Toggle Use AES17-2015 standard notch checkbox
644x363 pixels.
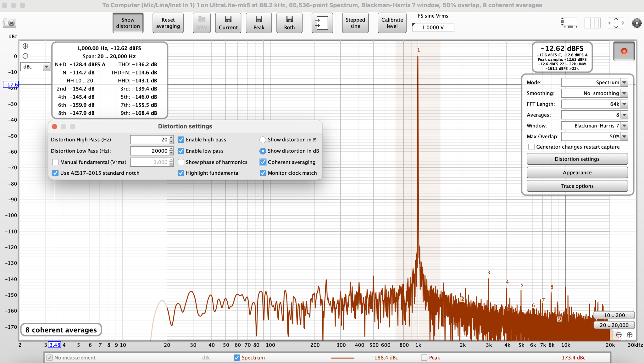(55, 173)
